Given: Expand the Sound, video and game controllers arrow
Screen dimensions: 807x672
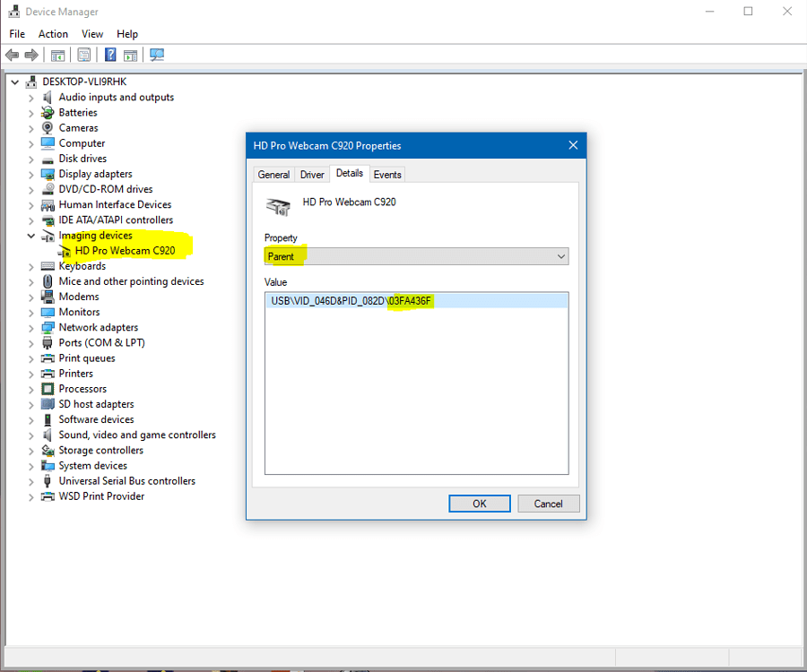Looking at the screenshot, I should coord(30,435).
